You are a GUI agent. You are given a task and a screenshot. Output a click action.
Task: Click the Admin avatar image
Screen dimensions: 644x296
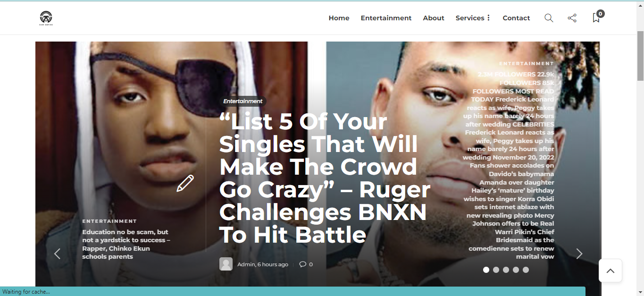click(x=226, y=264)
